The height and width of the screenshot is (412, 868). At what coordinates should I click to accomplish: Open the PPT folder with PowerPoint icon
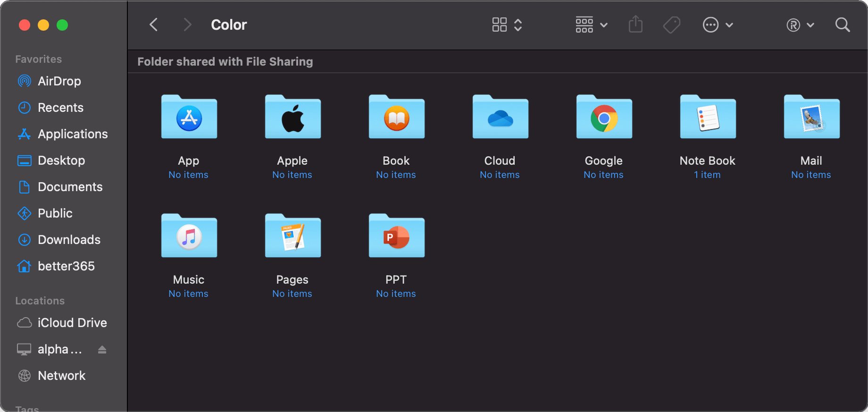(x=396, y=236)
